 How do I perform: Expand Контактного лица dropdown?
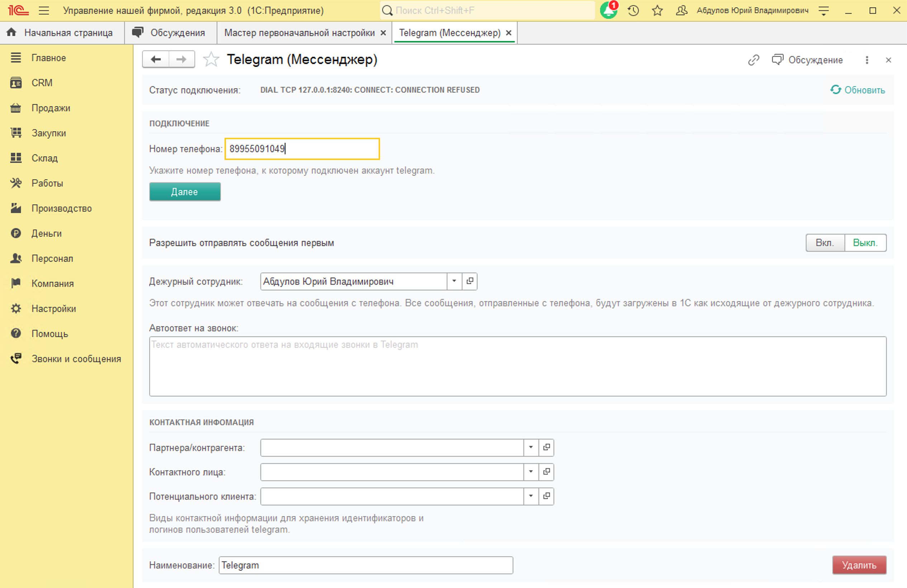[x=531, y=472]
